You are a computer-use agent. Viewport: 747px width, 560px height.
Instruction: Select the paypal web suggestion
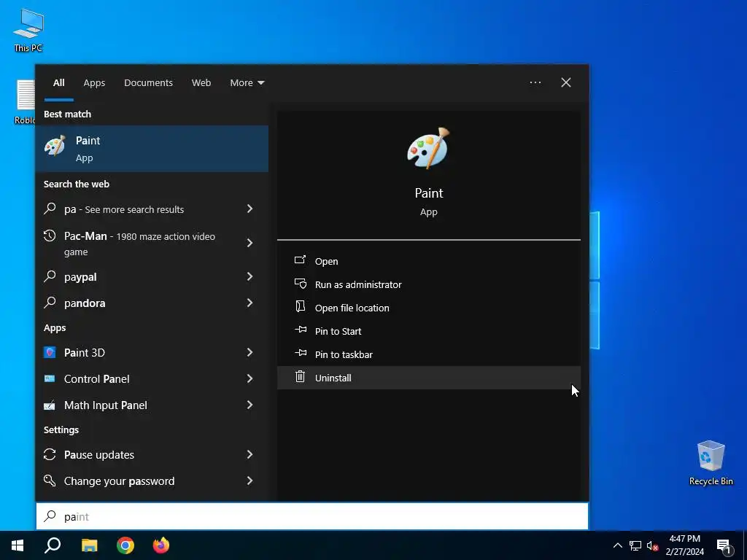click(152, 276)
